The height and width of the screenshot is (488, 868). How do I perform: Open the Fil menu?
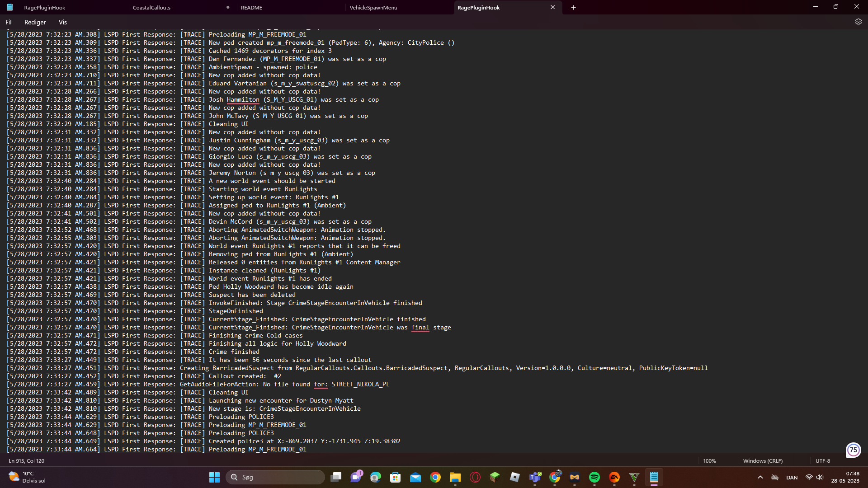[9, 22]
